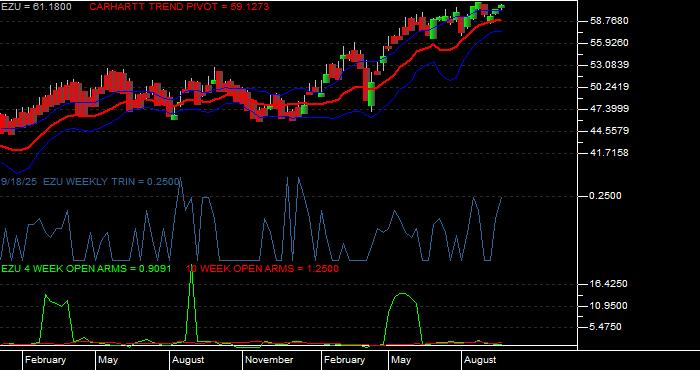Select the 44.5579 price axis value
Screen dimensions: 700x370
coord(609,131)
